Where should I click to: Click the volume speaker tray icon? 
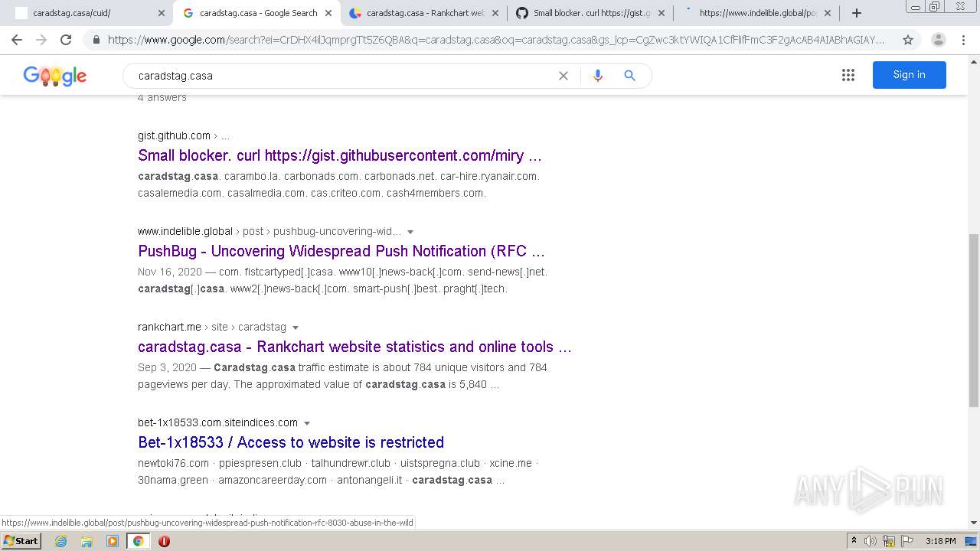pos(871,541)
